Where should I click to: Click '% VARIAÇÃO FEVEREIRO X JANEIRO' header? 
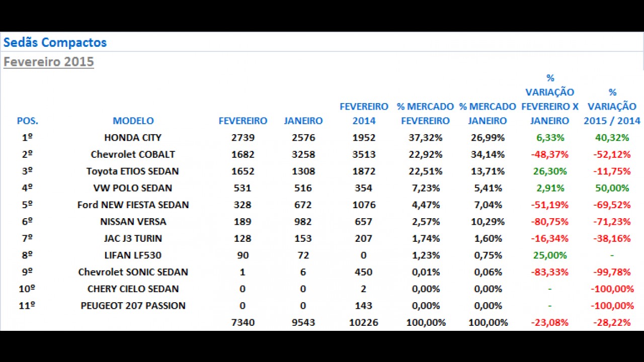pos(550,100)
